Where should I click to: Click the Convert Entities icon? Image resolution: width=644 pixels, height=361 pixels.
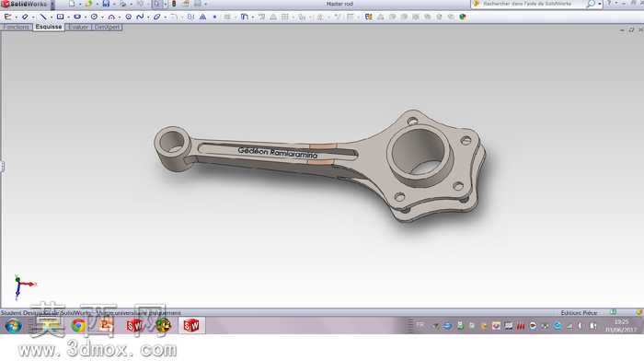[x=245, y=17]
